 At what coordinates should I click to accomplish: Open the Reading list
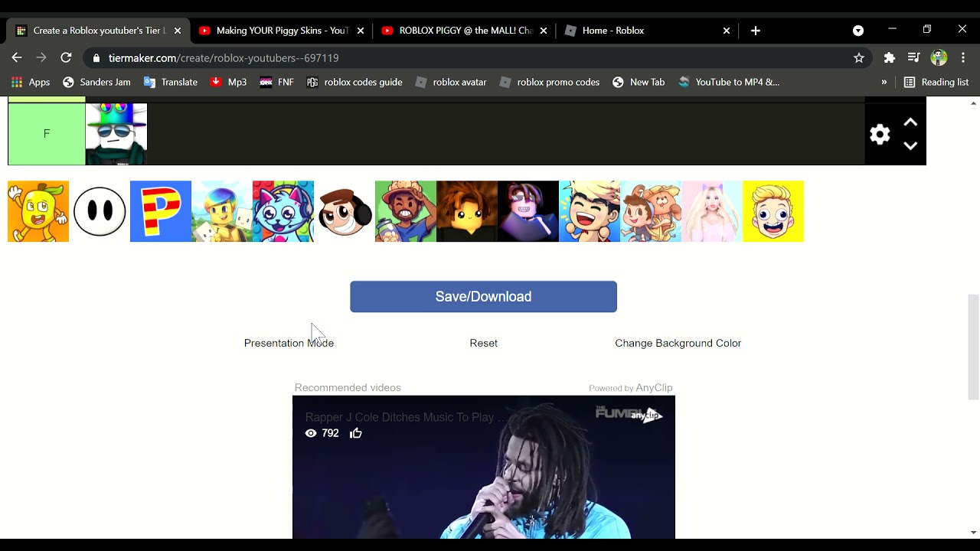pos(936,82)
